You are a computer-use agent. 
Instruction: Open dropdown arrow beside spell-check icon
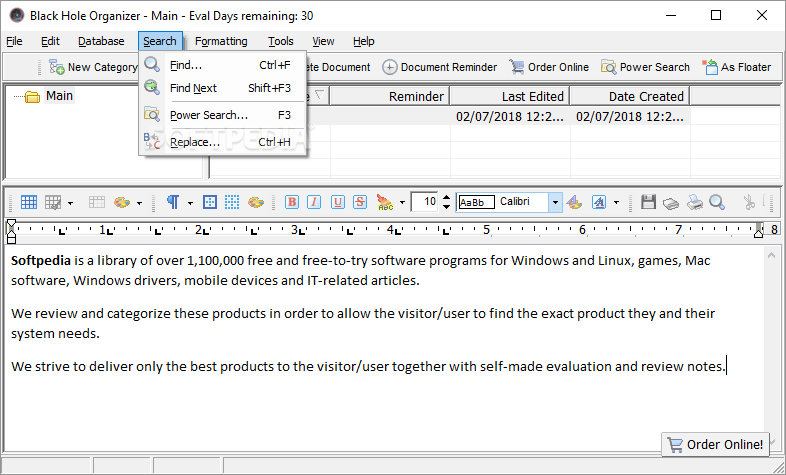pyautogui.click(x=402, y=203)
